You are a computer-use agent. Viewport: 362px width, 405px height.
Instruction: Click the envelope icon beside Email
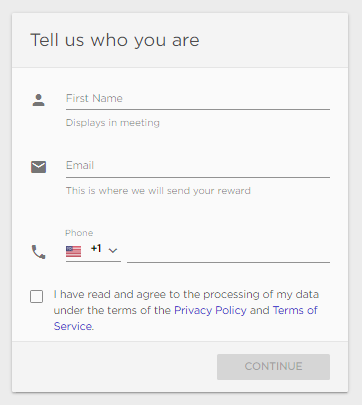39,167
